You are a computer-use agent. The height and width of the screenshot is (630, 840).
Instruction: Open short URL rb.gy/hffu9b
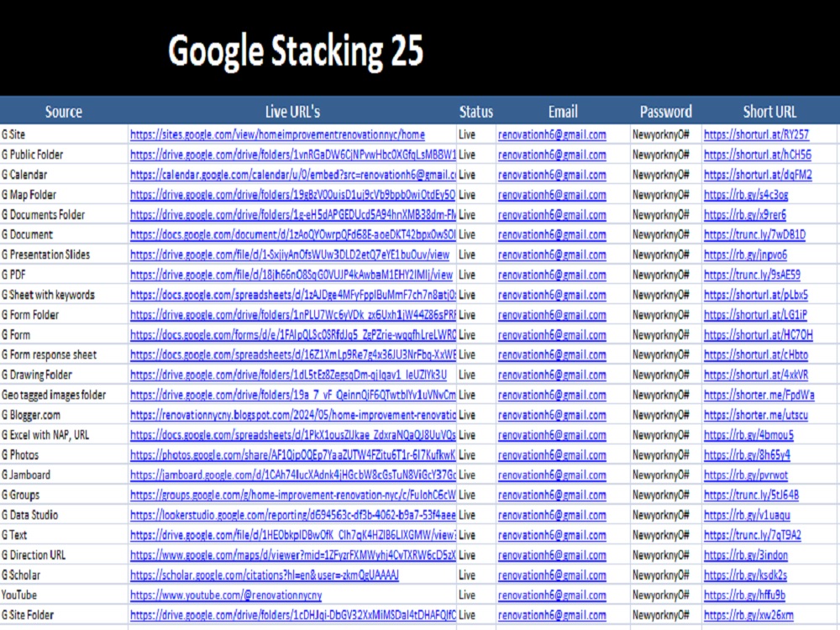coord(744,595)
